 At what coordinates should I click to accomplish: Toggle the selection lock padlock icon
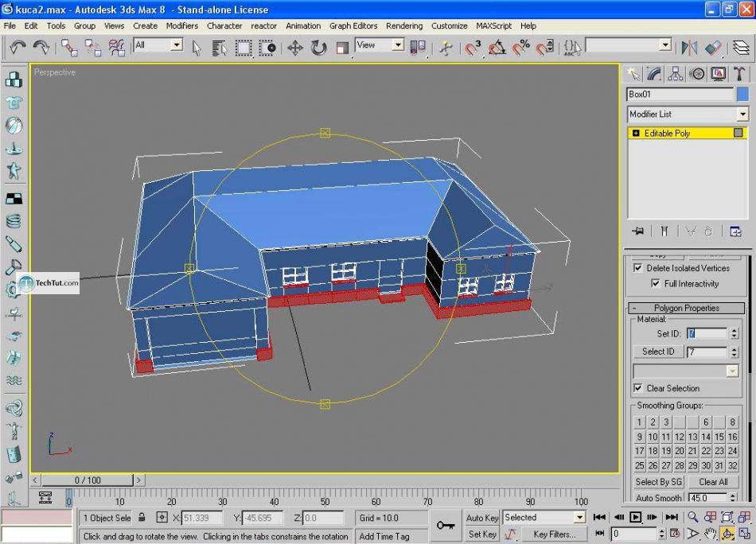(x=142, y=518)
